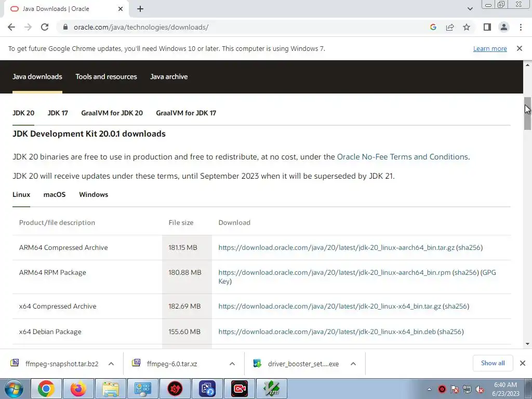Open sha256 for ARM64 Compressed Archive

[469, 248]
